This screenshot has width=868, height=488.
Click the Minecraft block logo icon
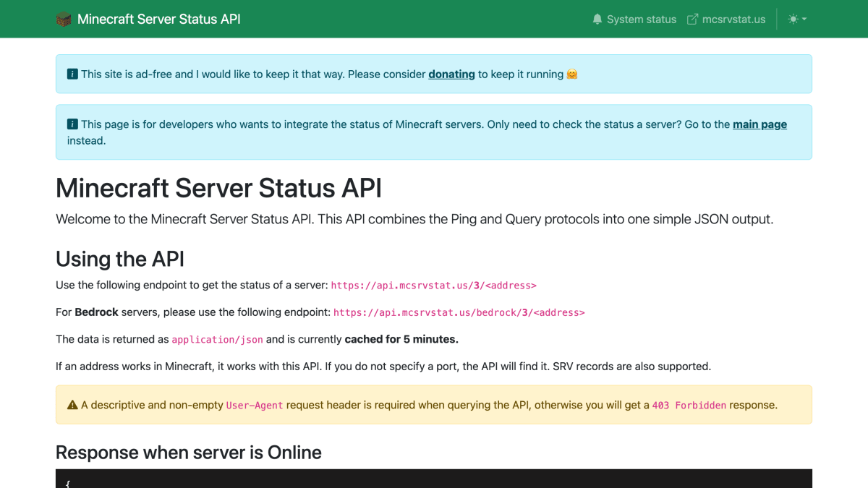pos(64,19)
